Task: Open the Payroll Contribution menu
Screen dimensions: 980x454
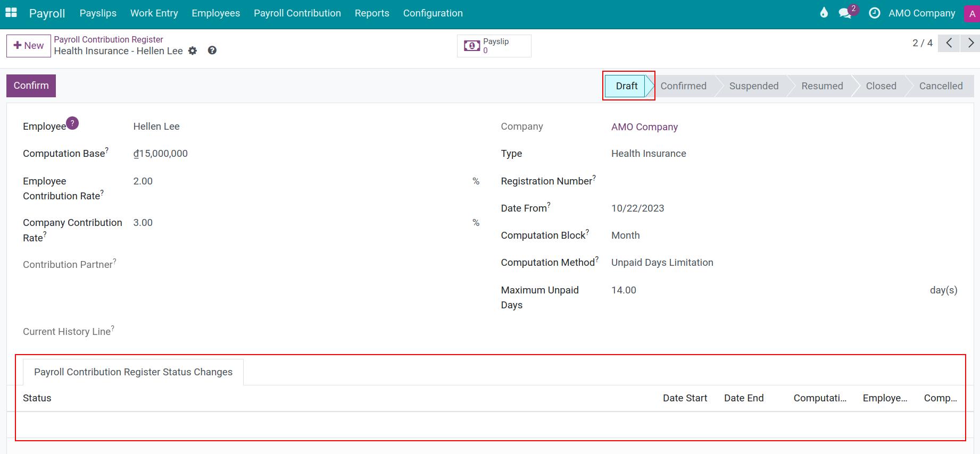Action: (297, 13)
